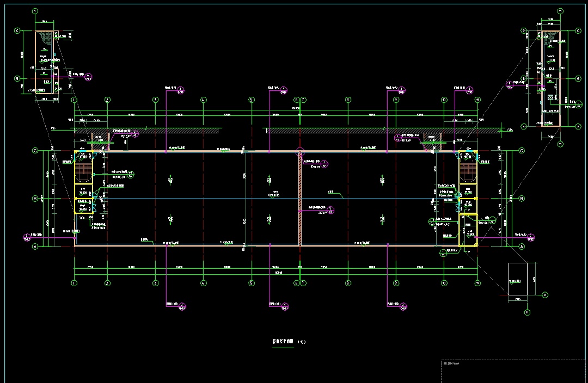Select axis bubble 3 in the top row

(155, 100)
